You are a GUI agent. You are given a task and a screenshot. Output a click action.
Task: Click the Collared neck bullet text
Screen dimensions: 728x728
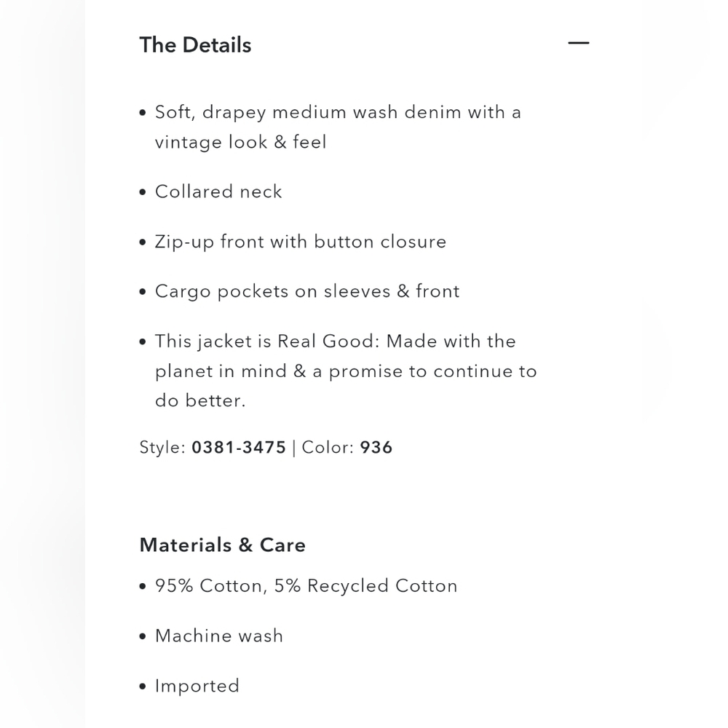218,191
